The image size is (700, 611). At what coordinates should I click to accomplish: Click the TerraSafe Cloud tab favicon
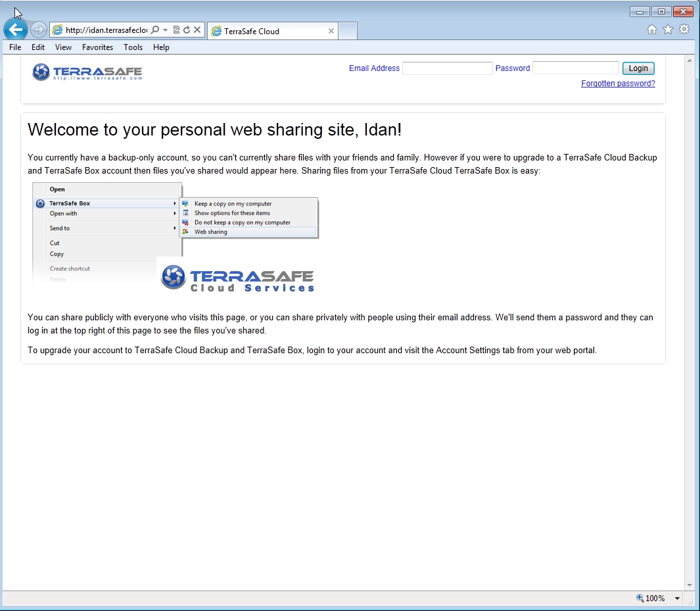coord(216,31)
